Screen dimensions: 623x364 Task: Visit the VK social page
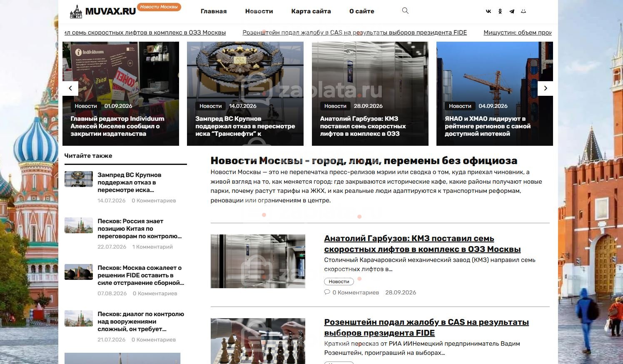pos(488,11)
